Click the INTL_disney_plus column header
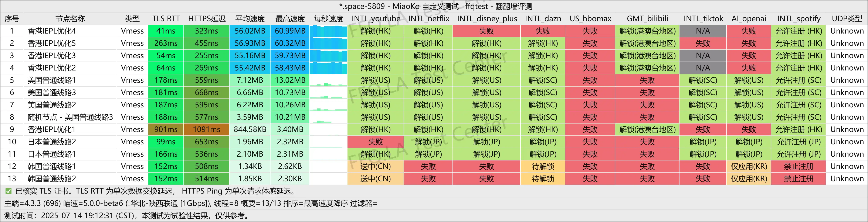 pyautogui.click(x=487, y=19)
